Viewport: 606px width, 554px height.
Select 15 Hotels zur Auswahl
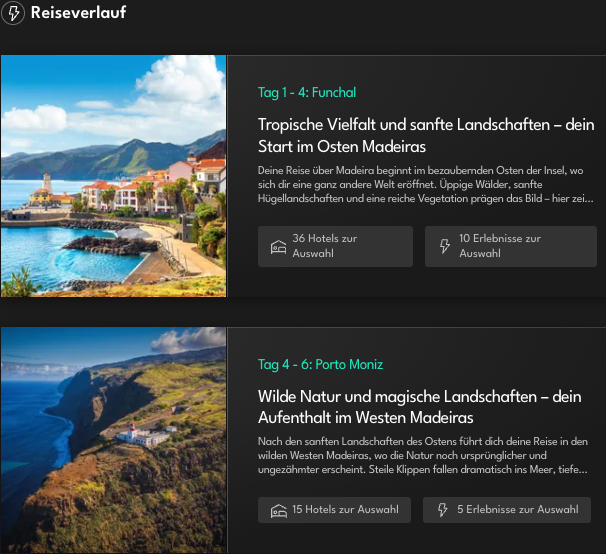(334, 510)
